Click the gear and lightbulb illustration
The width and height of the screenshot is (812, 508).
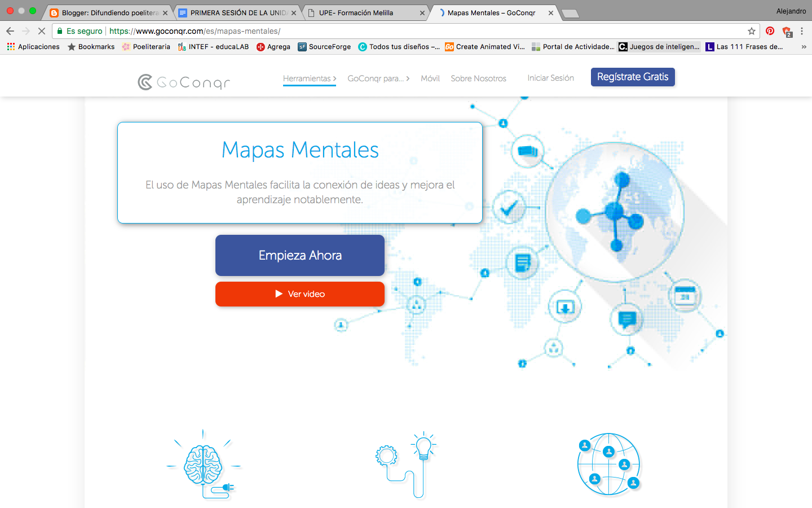pos(406,465)
